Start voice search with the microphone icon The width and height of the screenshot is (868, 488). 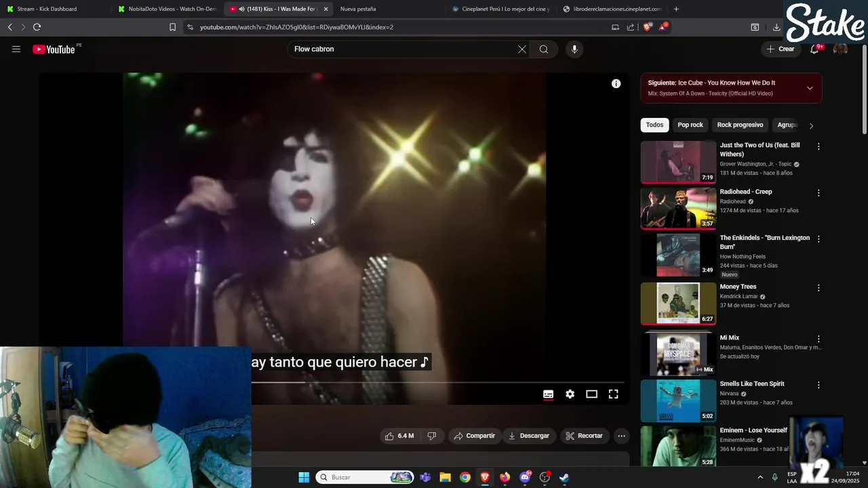pyautogui.click(x=574, y=49)
